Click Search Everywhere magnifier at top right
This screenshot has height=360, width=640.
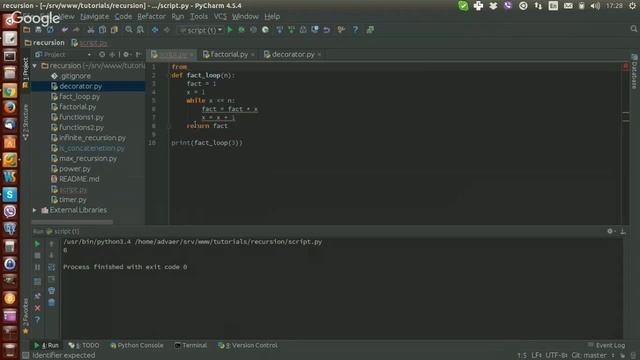[633, 29]
